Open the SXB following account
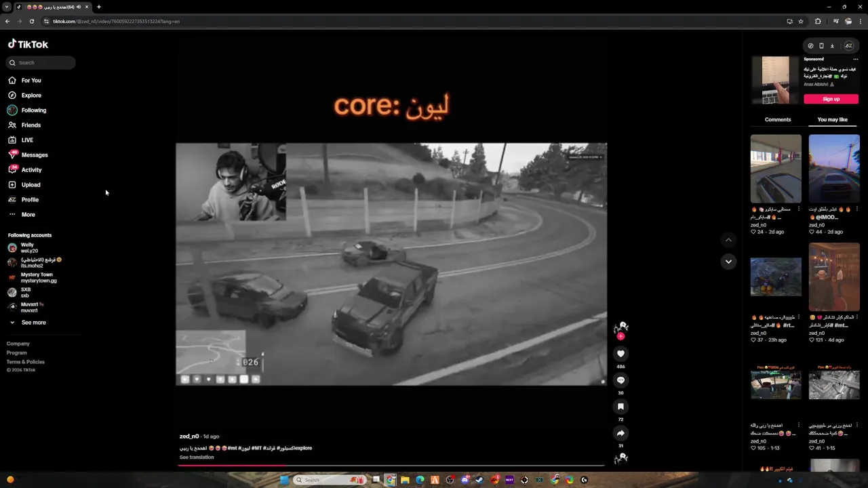Viewport: 868px width, 488px height. coord(19,292)
